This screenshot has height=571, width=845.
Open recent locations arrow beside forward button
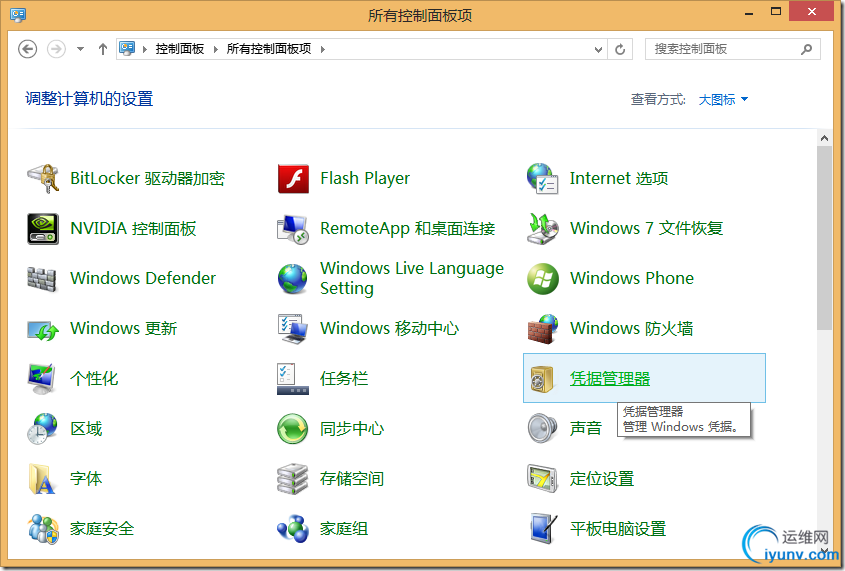pyautogui.click(x=80, y=49)
